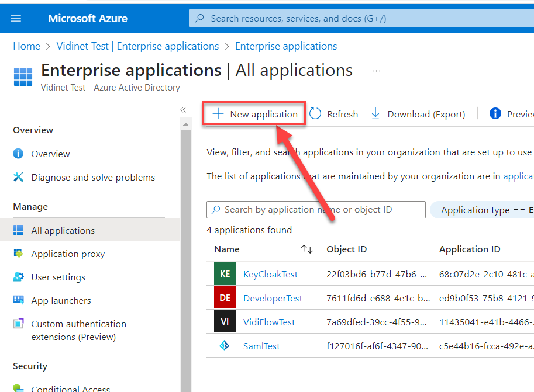The height and width of the screenshot is (392, 534).
Task: Click the New application button
Action: coord(255,114)
